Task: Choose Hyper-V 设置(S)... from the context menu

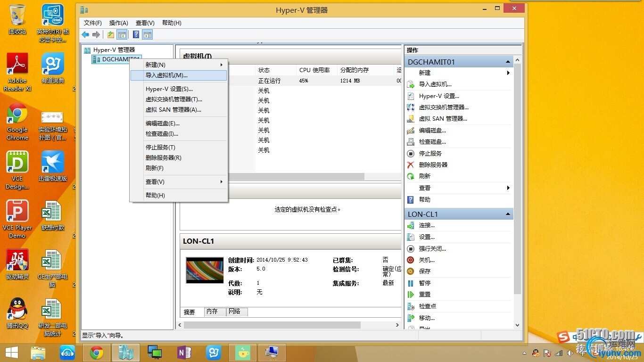Action: click(179, 89)
